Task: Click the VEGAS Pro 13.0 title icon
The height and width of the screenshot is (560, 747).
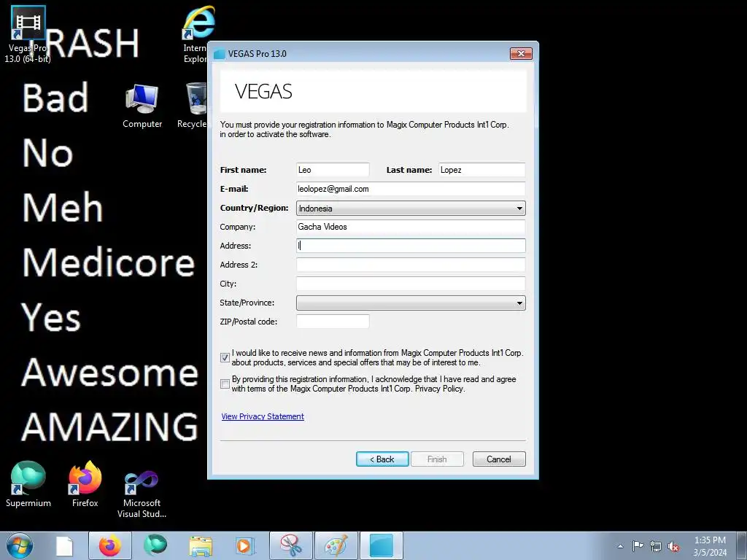Action: click(x=219, y=54)
